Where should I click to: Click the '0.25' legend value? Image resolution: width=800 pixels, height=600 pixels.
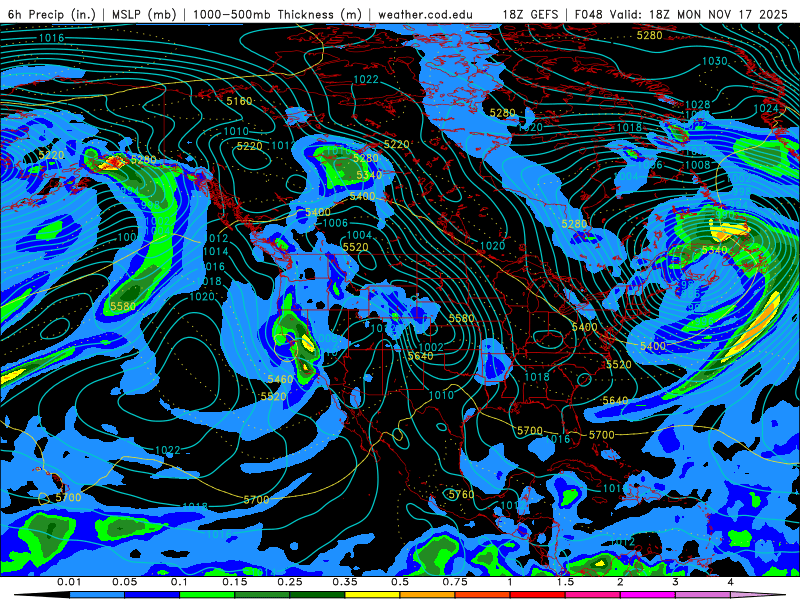290,582
